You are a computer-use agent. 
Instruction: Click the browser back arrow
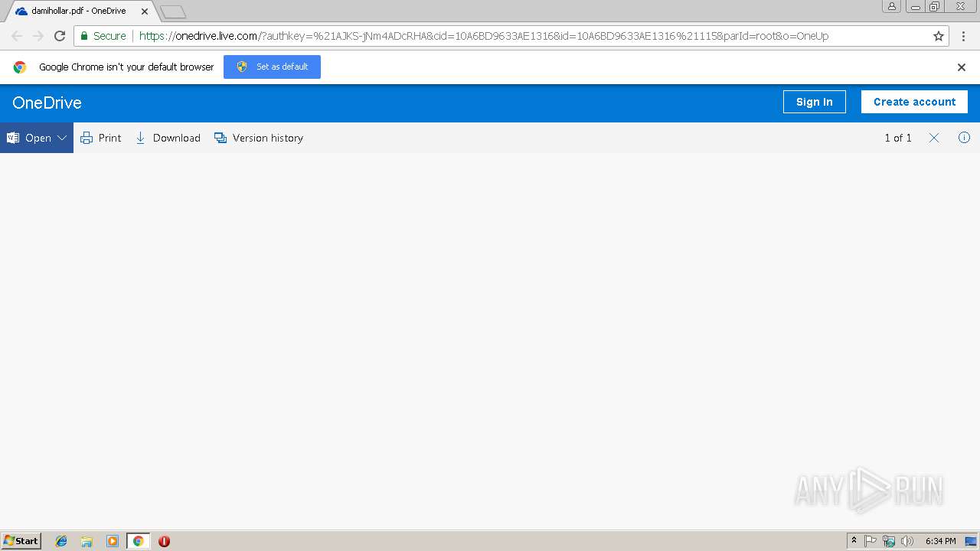pyautogui.click(x=17, y=36)
